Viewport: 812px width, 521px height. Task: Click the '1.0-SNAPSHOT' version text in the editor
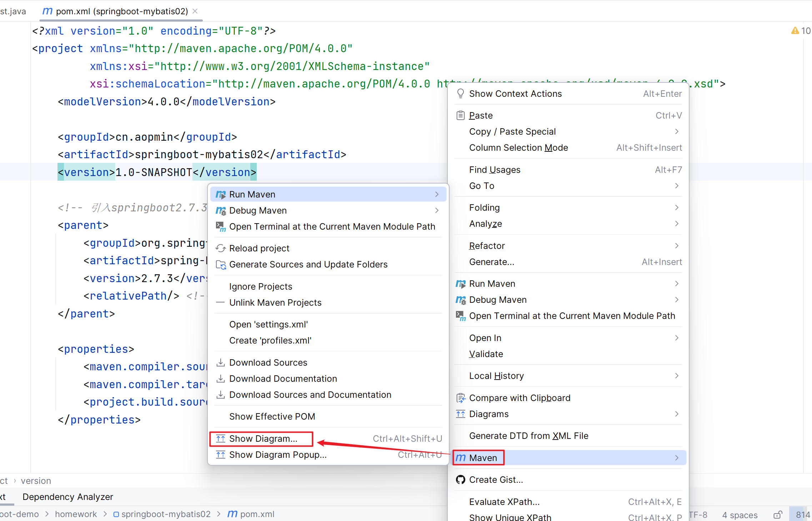coord(154,172)
